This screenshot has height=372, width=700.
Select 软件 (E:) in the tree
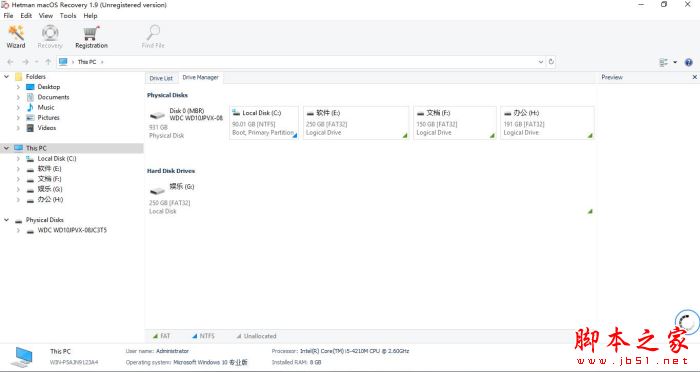[x=49, y=169]
